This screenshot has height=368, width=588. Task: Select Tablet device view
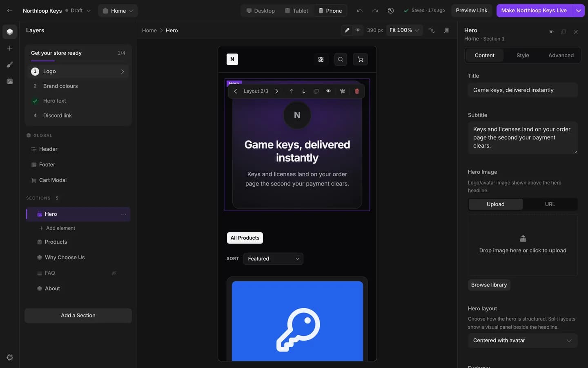click(297, 11)
